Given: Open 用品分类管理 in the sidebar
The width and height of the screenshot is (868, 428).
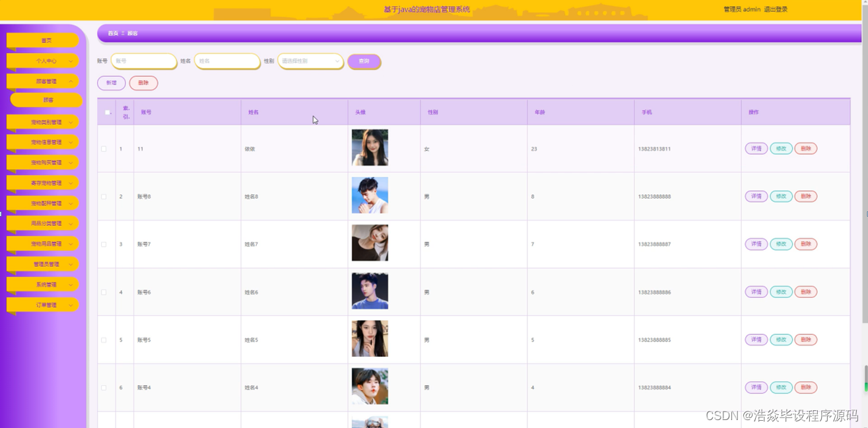Looking at the screenshot, I should 43,223.
